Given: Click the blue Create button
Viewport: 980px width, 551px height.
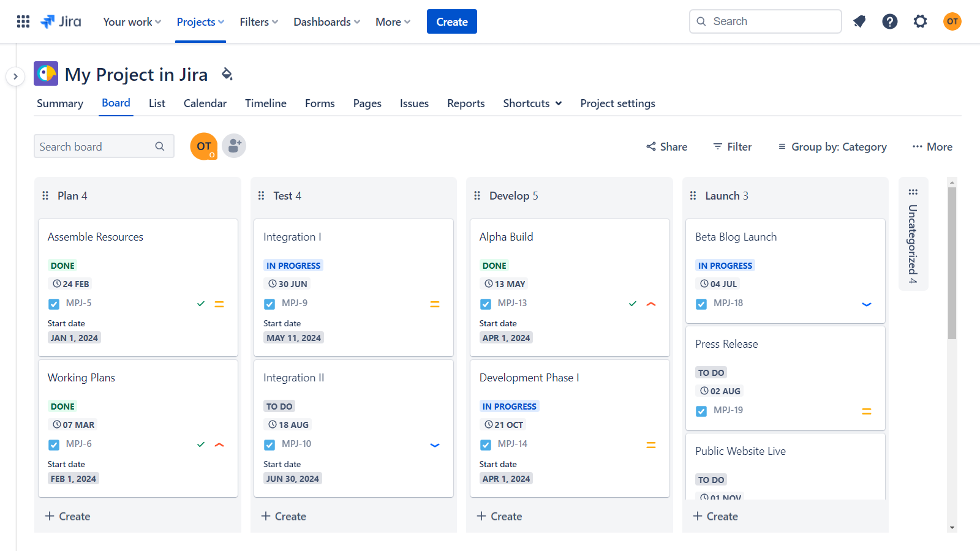Looking at the screenshot, I should 451,21.
